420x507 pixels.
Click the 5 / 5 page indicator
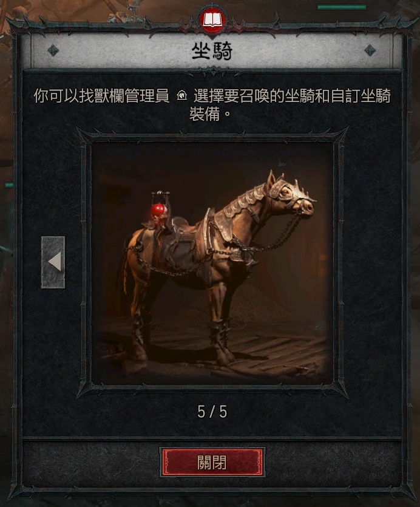(x=212, y=412)
